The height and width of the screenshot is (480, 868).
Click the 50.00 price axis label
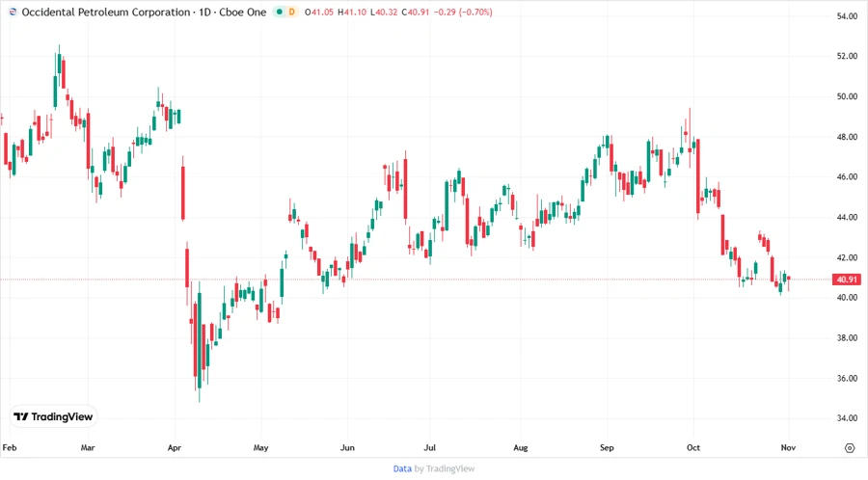(847, 96)
